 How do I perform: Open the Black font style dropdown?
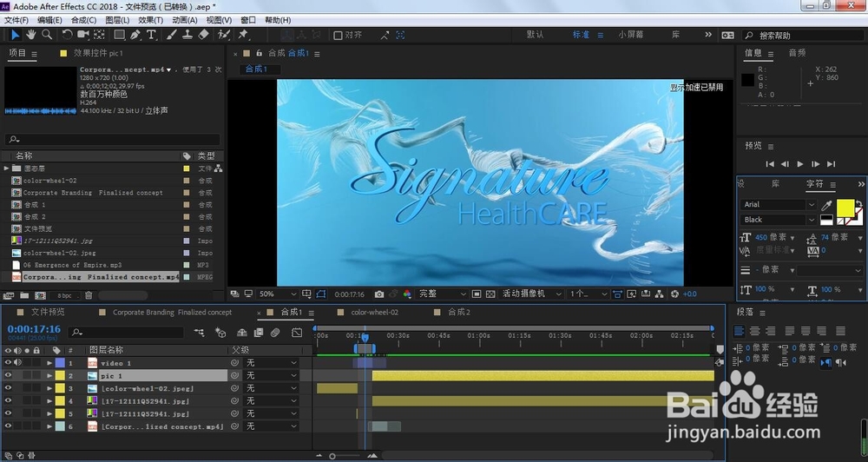tap(778, 220)
